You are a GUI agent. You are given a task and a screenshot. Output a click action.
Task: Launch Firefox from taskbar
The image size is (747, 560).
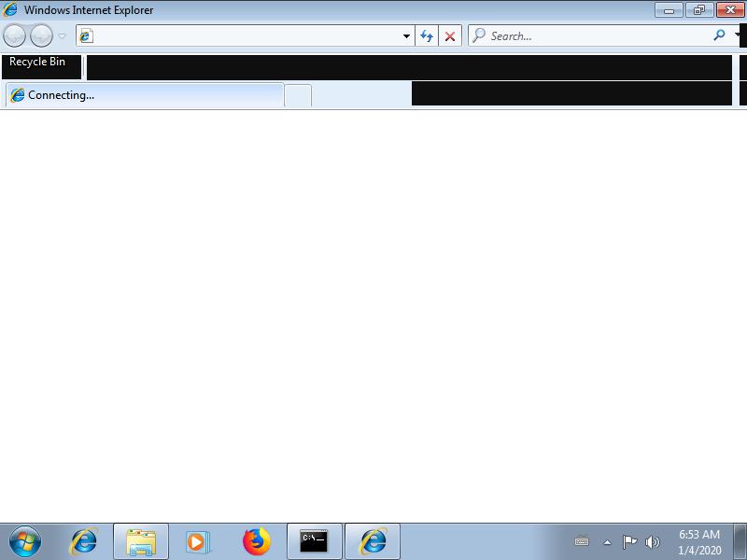(256, 541)
